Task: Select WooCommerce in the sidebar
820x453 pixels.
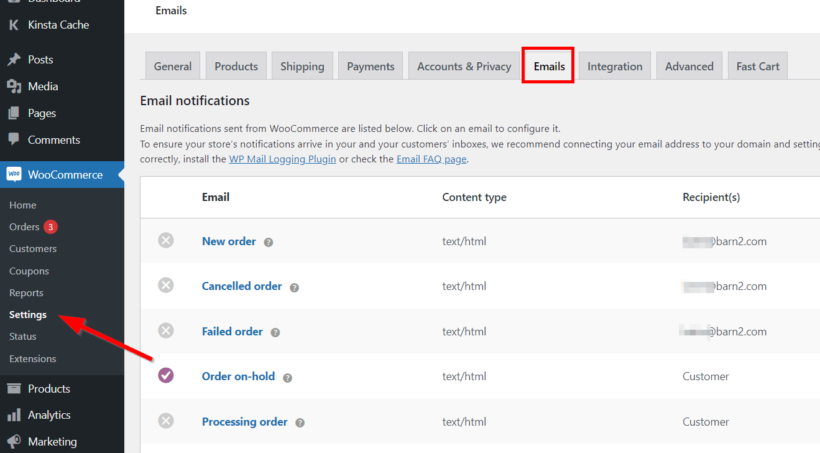Action: tap(62, 174)
